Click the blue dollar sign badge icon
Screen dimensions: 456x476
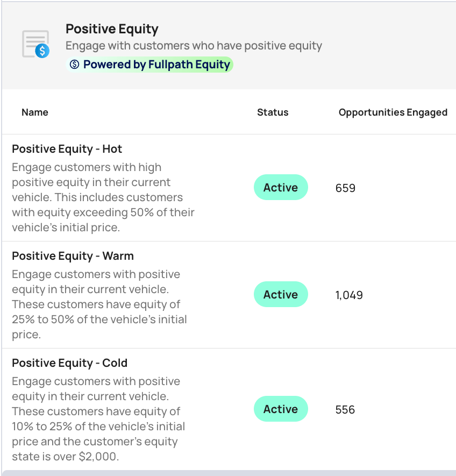click(x=41, y=52)
